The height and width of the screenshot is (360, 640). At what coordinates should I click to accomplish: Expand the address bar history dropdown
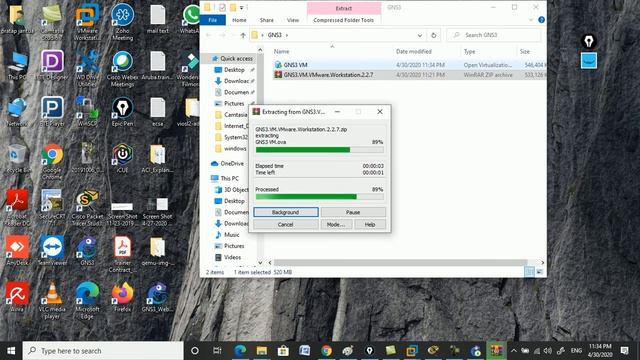click(420, 36)
